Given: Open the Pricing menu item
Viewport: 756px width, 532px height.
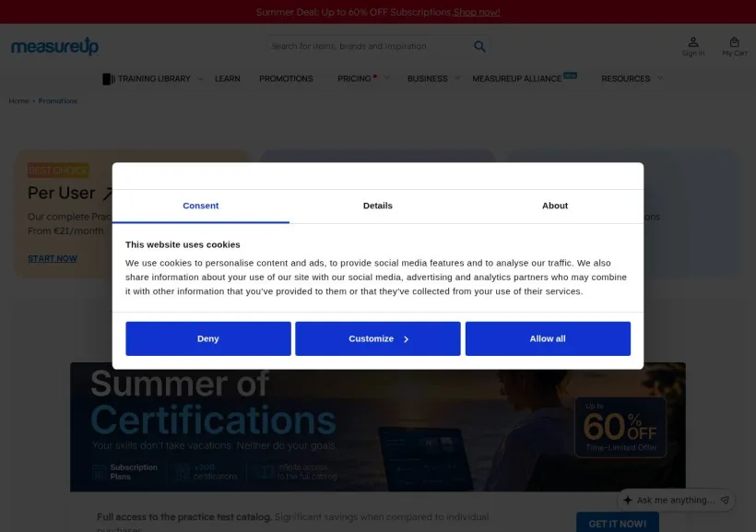Looking at the screenshot, I should (354, 78).
